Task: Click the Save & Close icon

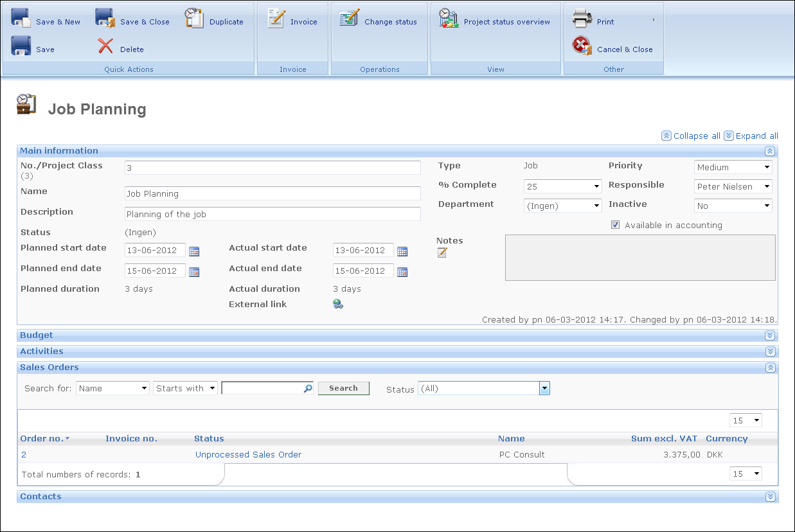Action: click(x=105, y=19)
